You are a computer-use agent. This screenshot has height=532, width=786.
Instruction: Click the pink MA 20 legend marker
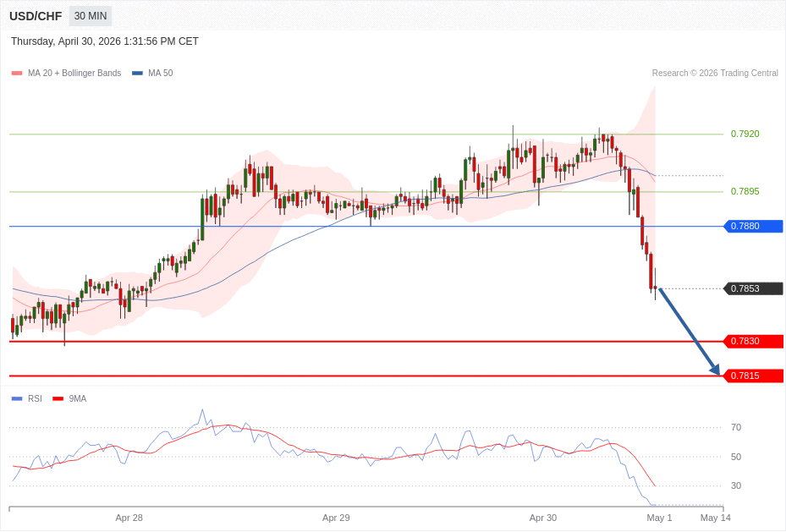pyautogui.click(x=17, y=74)
